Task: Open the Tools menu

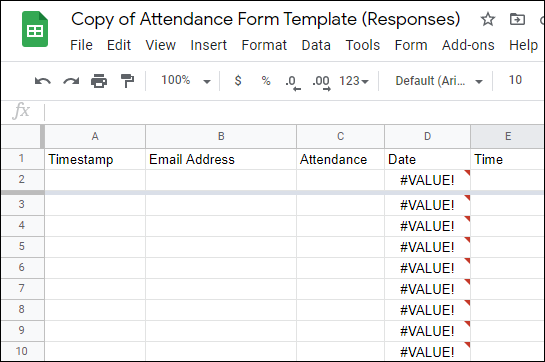Action: coord(363,45)
